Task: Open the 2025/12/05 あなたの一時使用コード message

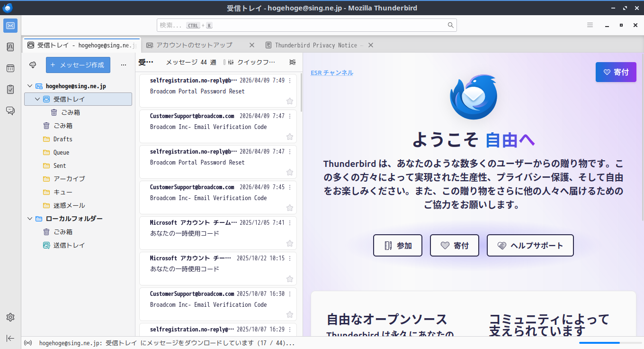Action: (x=218, y=233)
